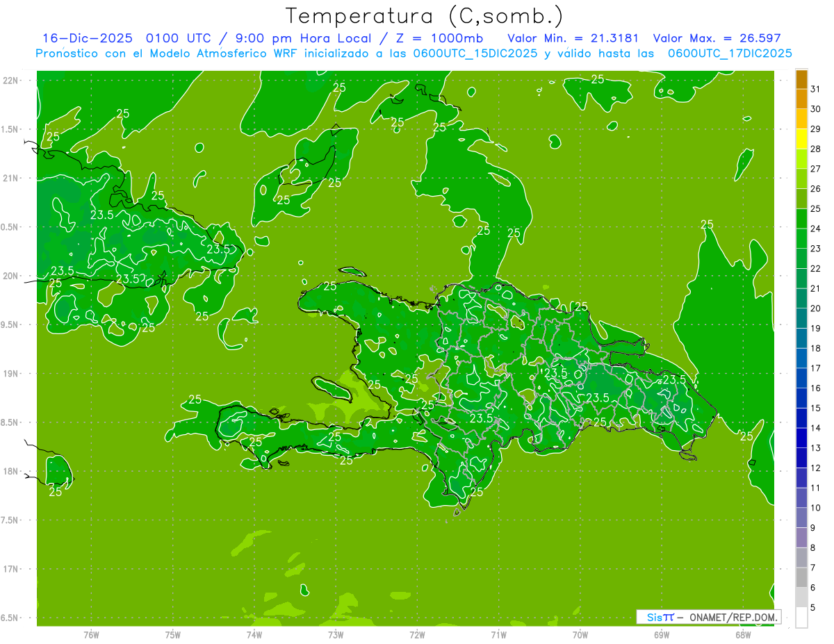The image size is (834, 644).
Task: Click the 'SisTT' logo text
Action: click(x=660, y=617)
